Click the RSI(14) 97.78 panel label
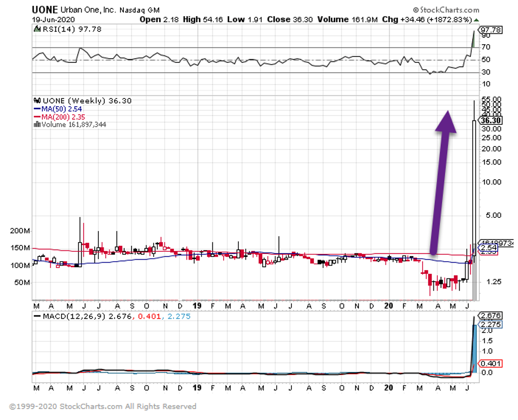Image resolution: width=518 pixels, height=420 pixels. [x=72, y=29]
